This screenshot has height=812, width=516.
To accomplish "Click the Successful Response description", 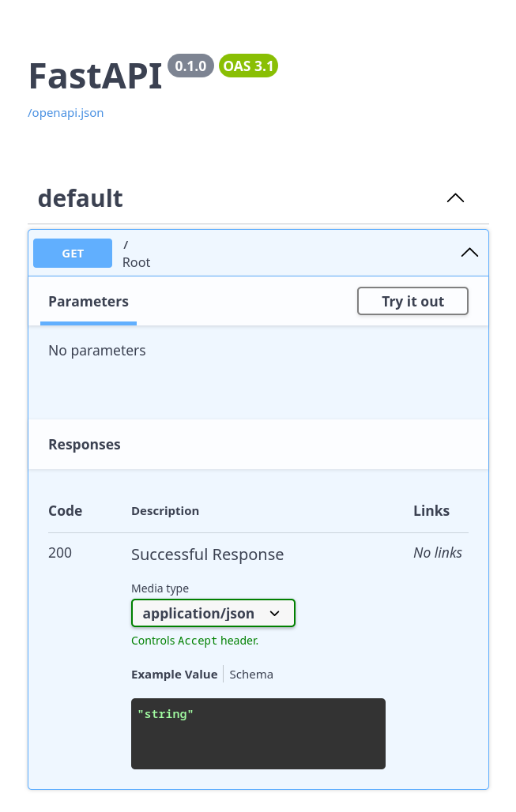I will 207,554.
